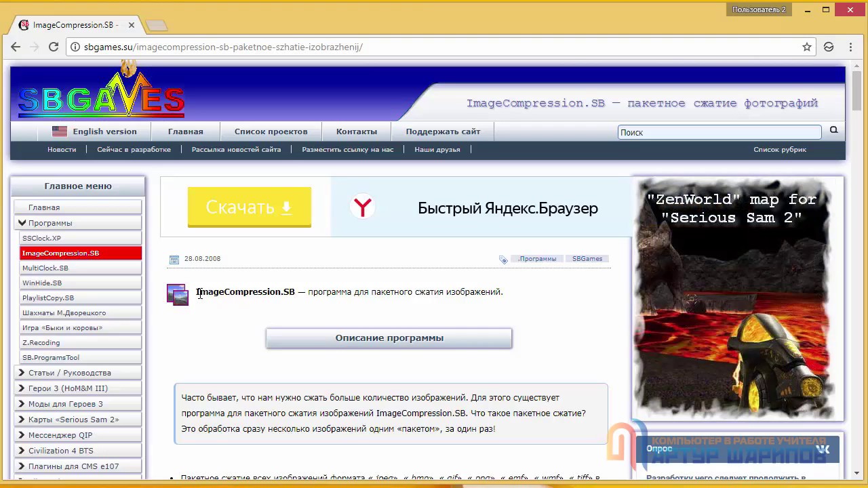This screenshot has width=868, height=488.
Task: Open the ZenWorld Serious Sam 2 map image
Action: 738,299
